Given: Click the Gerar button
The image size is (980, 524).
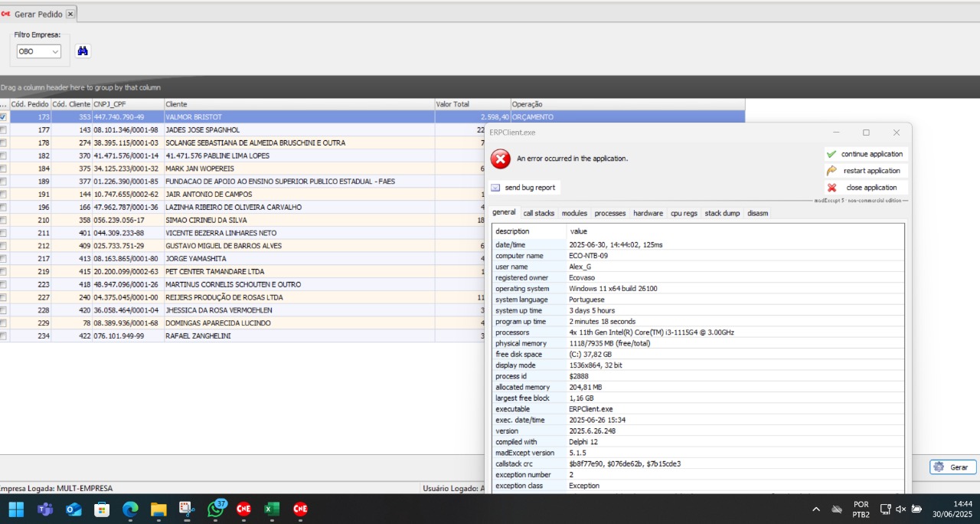Looking at the screenshot, I should point(952,467).
